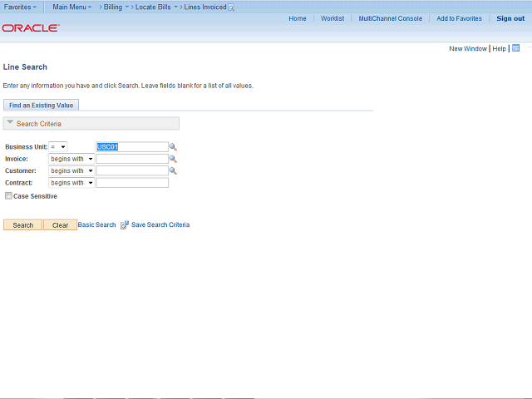Open MultiChannel Console
This screenshot has height=399, width=532.
[391, 18]
